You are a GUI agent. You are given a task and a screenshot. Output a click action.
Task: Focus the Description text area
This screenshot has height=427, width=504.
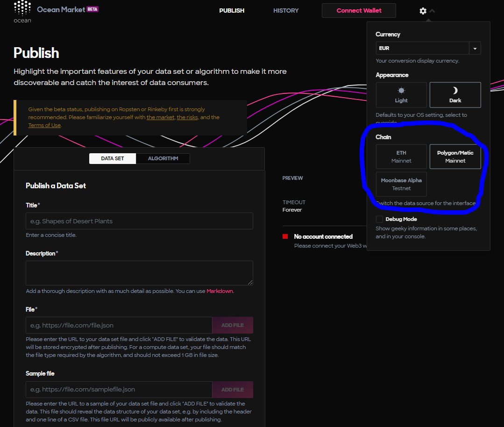point(139,273)
